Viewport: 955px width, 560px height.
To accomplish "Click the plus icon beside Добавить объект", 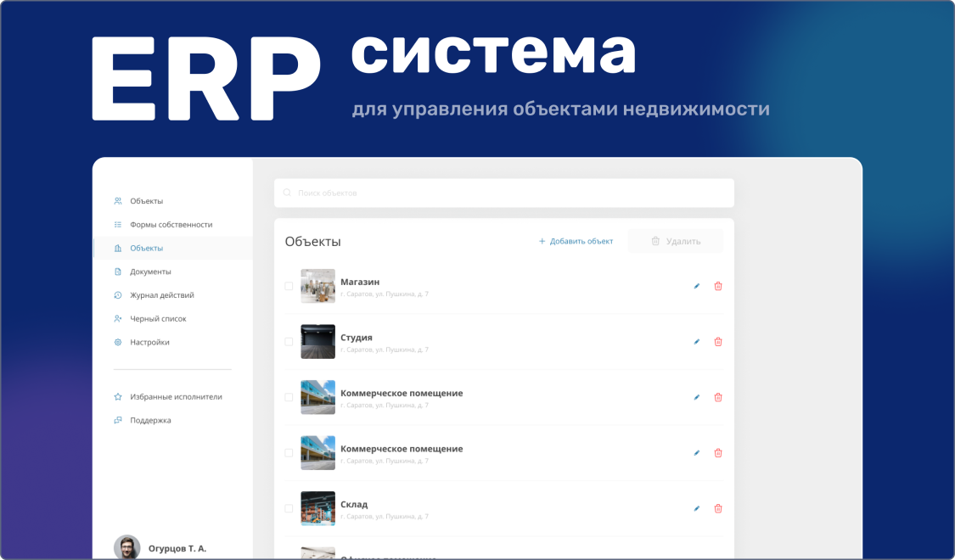I will 542,241.
